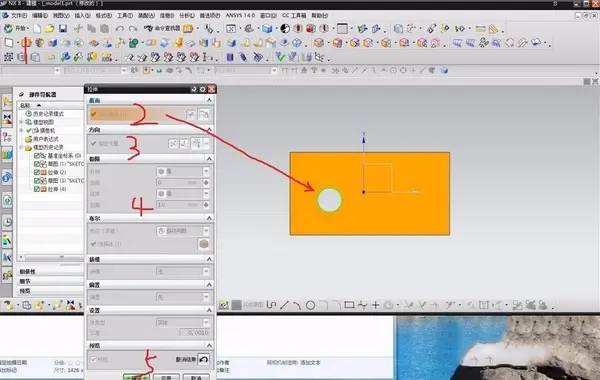Click the 命令查找器 command finder button
Viewport: 600px width, 380px height.
click(x=162, y=28)
